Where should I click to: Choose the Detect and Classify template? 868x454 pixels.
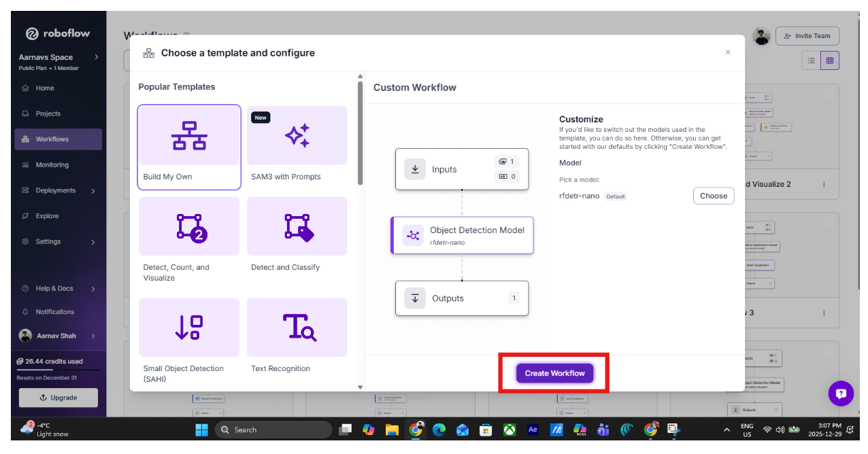(x=297, y=237)
